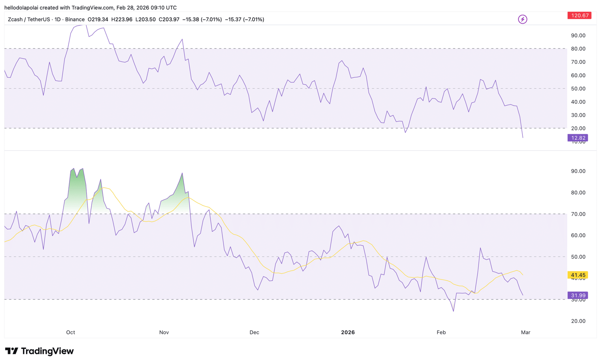Click the Mar time axis label
This screenshot has width=601, height=364.
tap(525, 332)
